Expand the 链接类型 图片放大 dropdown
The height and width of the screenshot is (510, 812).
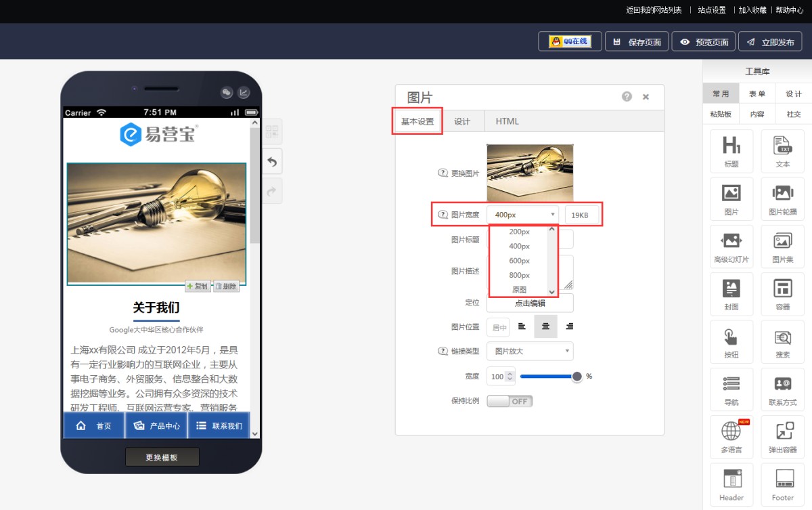pos(529,351)
